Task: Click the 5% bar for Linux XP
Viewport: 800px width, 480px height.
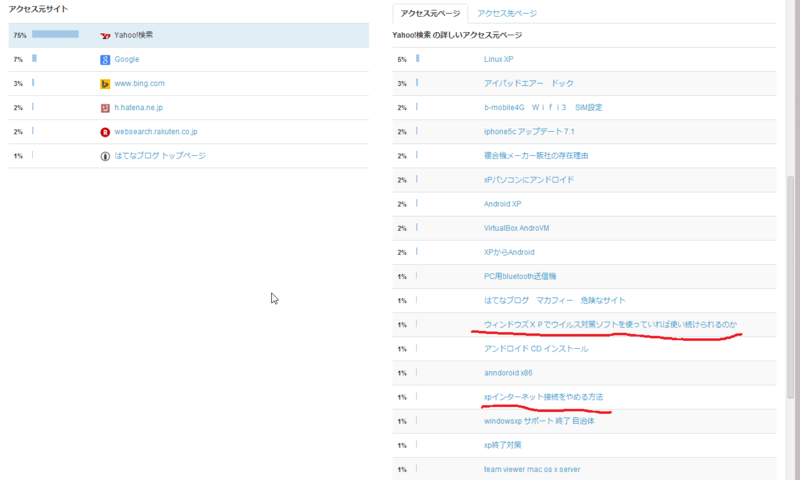Action: click(x=417, y=59)
